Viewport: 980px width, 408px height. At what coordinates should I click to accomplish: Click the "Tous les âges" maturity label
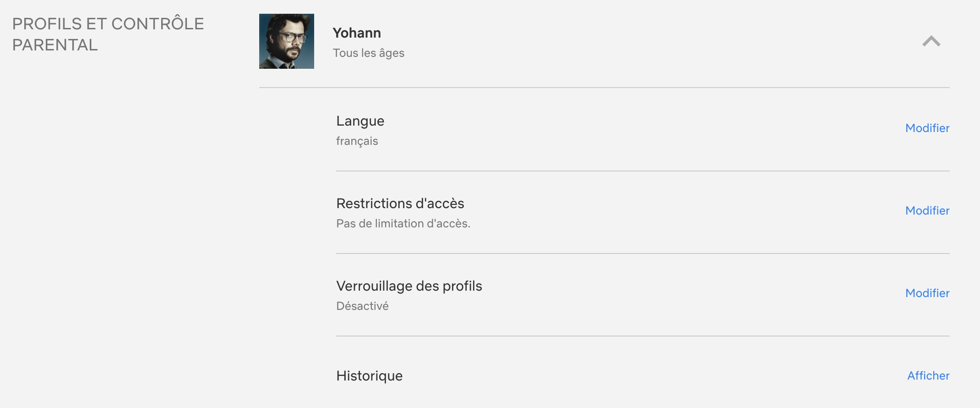[368, 53]
